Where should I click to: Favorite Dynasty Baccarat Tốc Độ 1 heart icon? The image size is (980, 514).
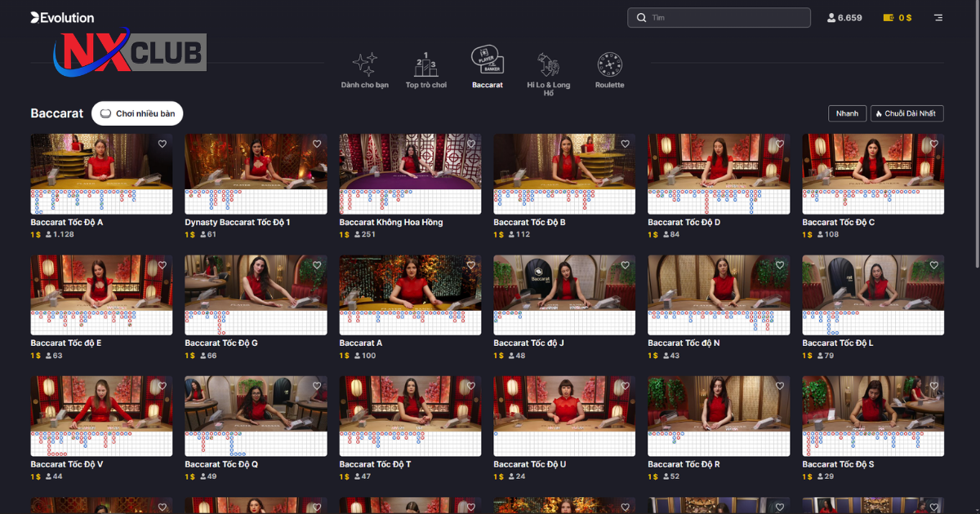coord(317,144)
